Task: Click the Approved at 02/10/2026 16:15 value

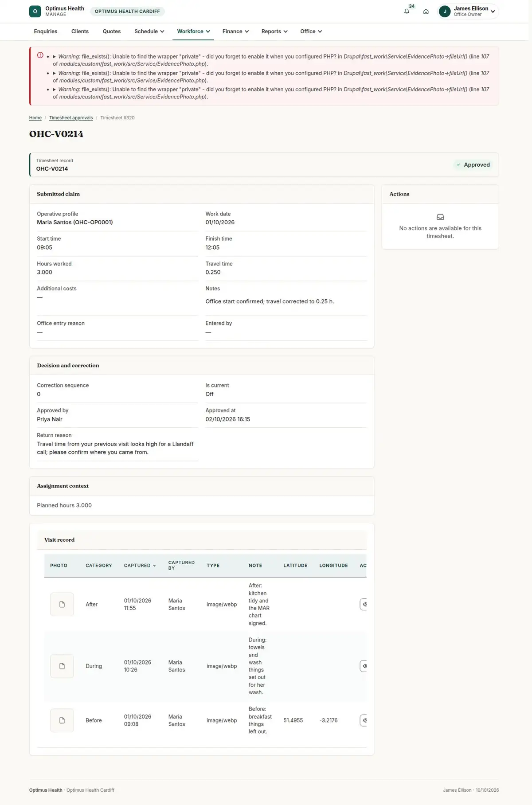Action: tap(228, 419)
